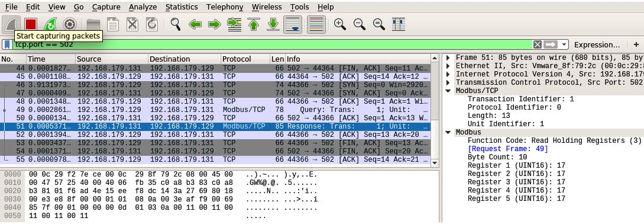644x224 pixels.
Task: Expand the Frame 51 tree node
Action: tap(448, 57)
